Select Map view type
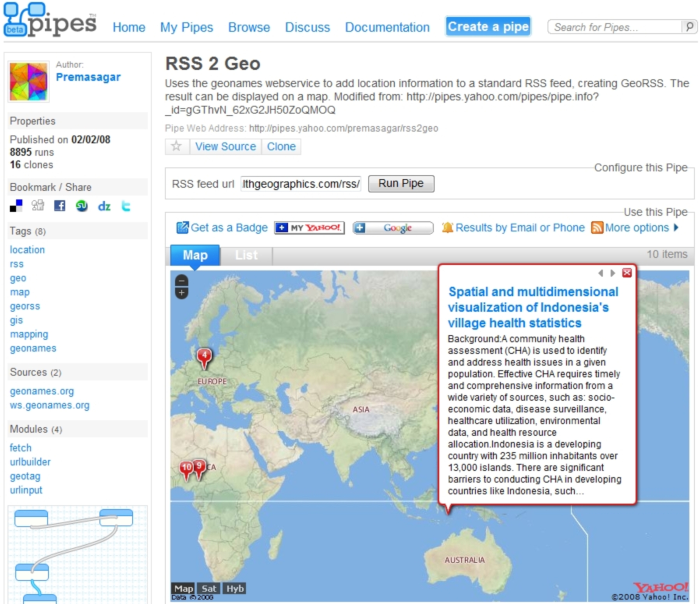Image resolution: width=700 pixels, height=604 pixels. pyautogui.click(x=183, y=589)
